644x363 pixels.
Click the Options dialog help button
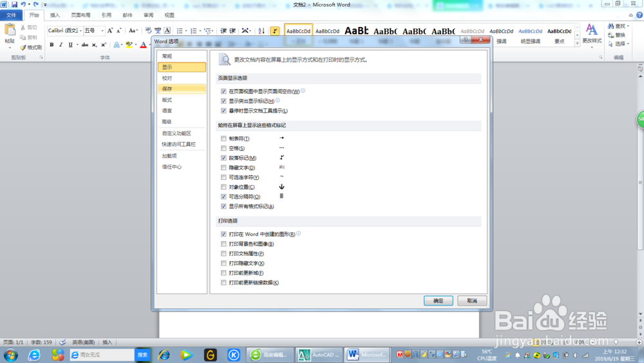coord(466,40)
